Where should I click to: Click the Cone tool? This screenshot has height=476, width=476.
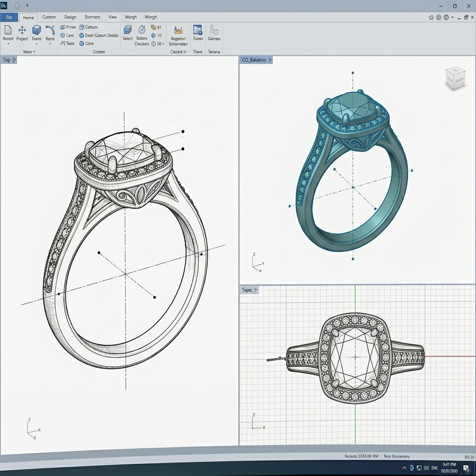coord(86,43)
